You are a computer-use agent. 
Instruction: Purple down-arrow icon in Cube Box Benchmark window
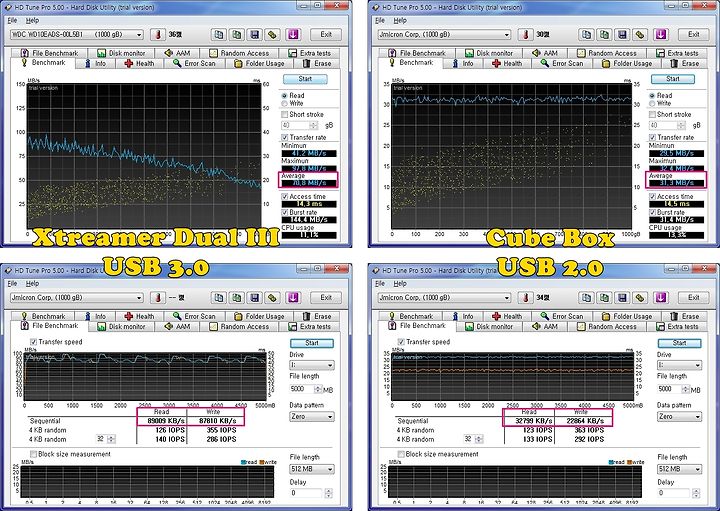[x=661, y=35]
